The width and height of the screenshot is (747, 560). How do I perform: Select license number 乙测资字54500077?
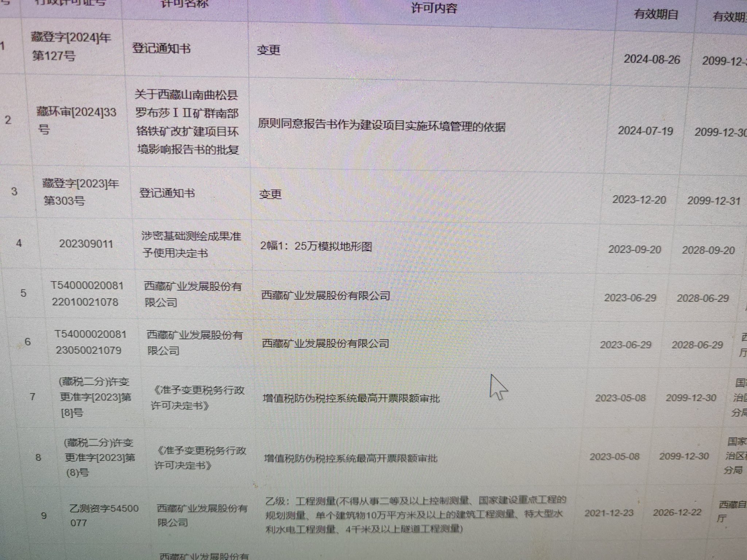click(x=104, y=515)
